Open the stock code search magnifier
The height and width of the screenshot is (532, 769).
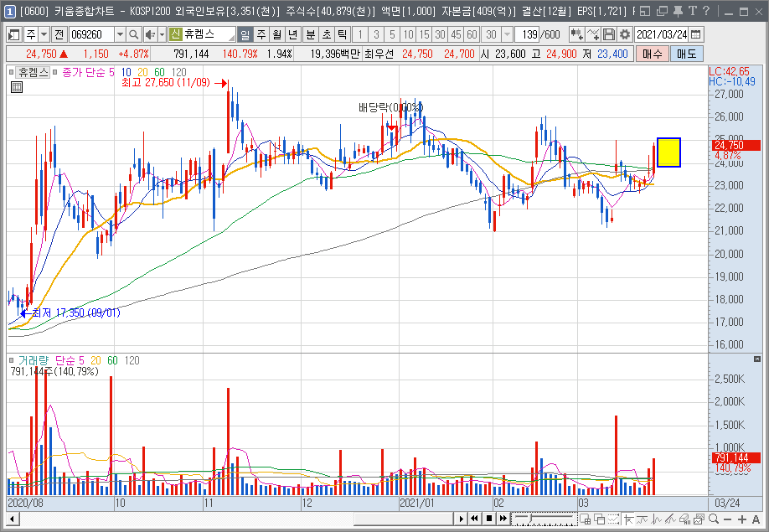click(133, 34)
